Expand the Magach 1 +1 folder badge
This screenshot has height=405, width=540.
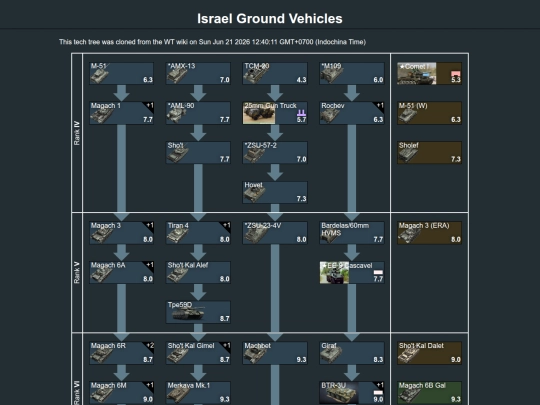point(149,106)
